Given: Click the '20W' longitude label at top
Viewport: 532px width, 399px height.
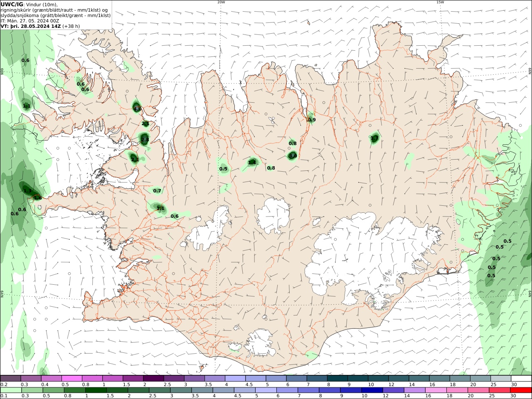Looking at the screenshot, I should (221, 2).
